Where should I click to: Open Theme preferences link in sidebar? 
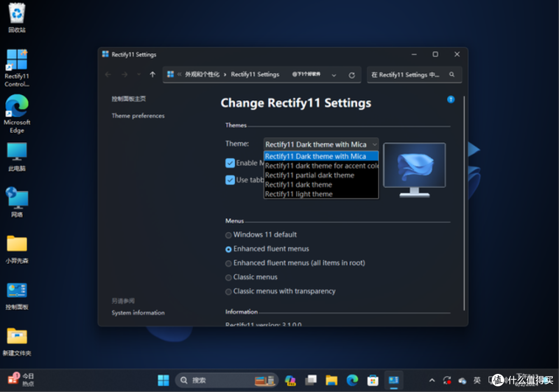138,116
